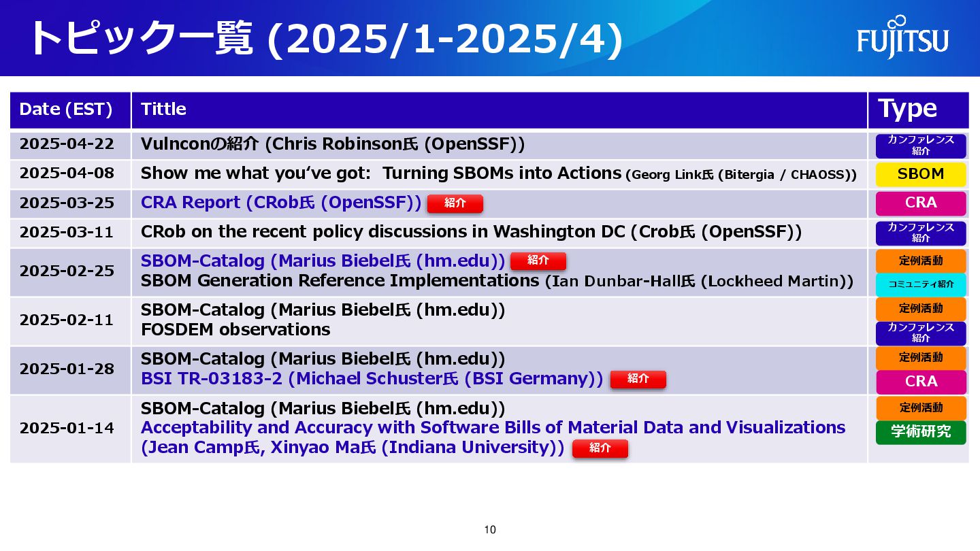
Task: Click the Ian Dunbar-Hall氏 (Lockheed Martin) text
Action: coord(700,281)
